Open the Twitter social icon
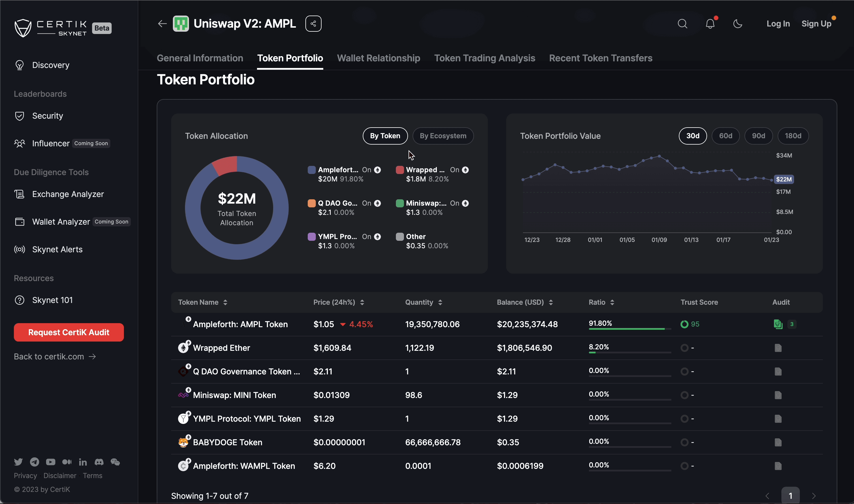The width and height of the screenshot is (854, 504). [x=18, y=462]
